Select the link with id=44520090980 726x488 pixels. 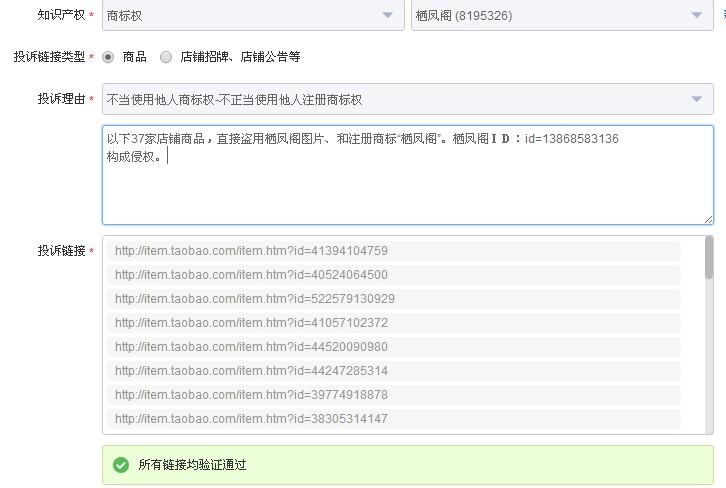(394, 347)
